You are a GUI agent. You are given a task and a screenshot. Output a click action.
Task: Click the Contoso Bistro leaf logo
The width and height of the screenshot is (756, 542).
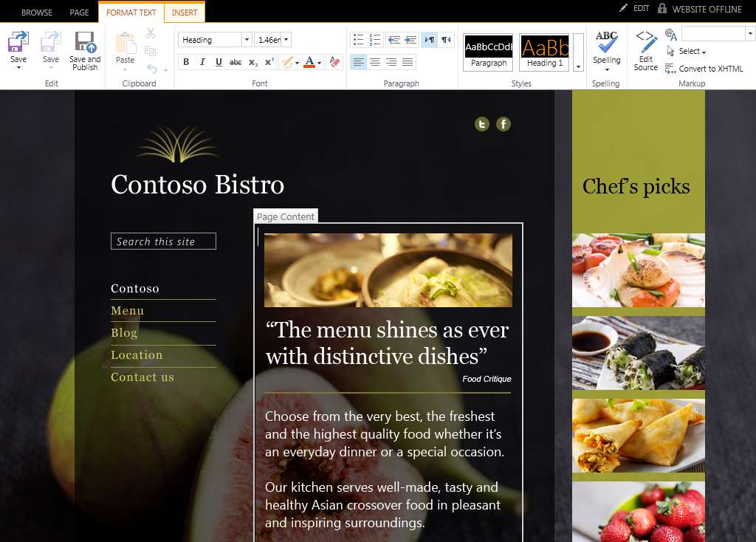pos(177,144)
